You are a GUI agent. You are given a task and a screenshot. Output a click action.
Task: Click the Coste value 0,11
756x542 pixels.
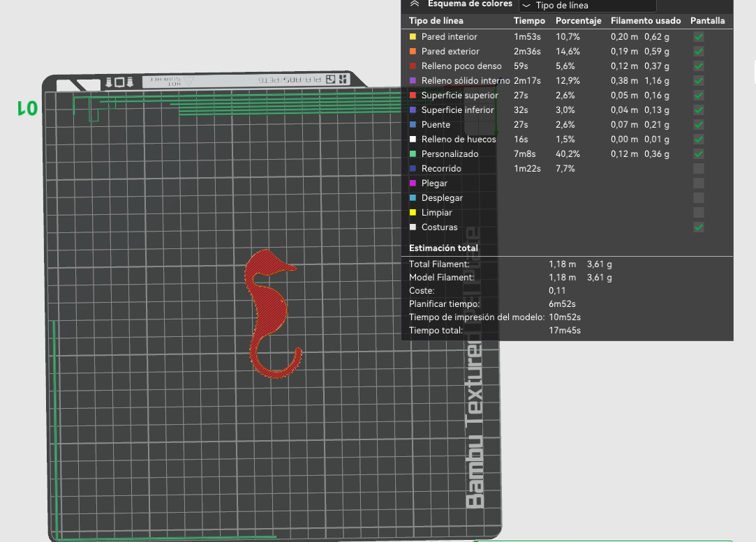point(557,290)
